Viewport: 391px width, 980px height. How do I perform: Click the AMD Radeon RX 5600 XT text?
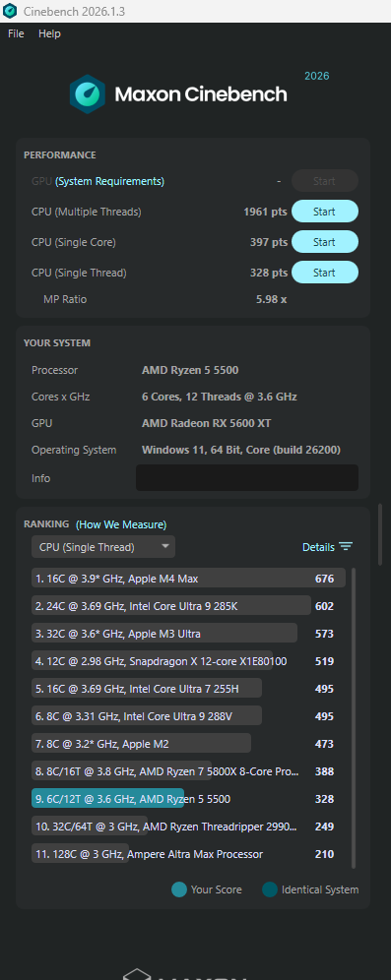[207, 423]
